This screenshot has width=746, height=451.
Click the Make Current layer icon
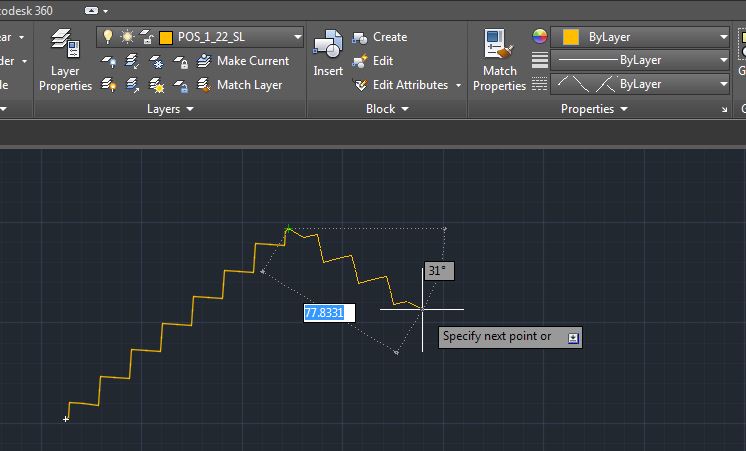(x=204, y=61)
